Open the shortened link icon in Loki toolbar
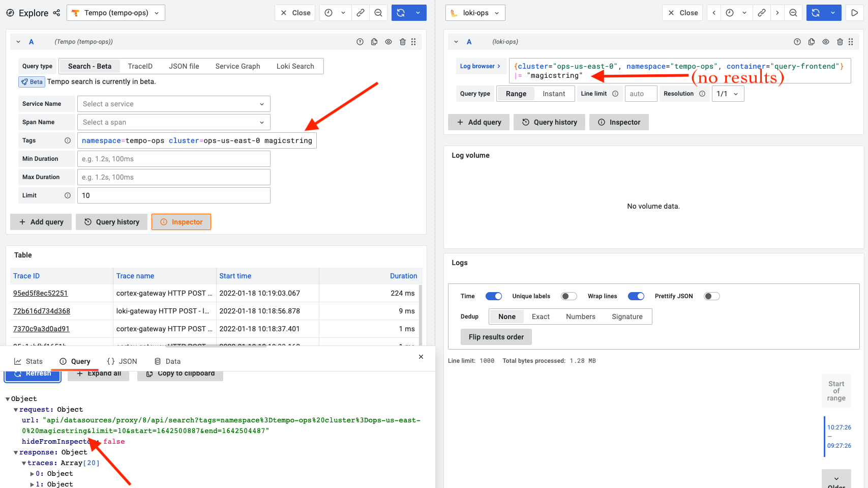 pos(761,12)
